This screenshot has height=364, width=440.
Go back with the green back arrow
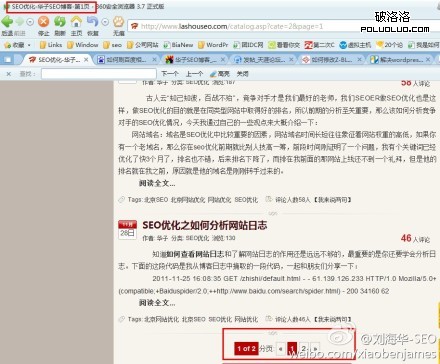coord(7,22)
